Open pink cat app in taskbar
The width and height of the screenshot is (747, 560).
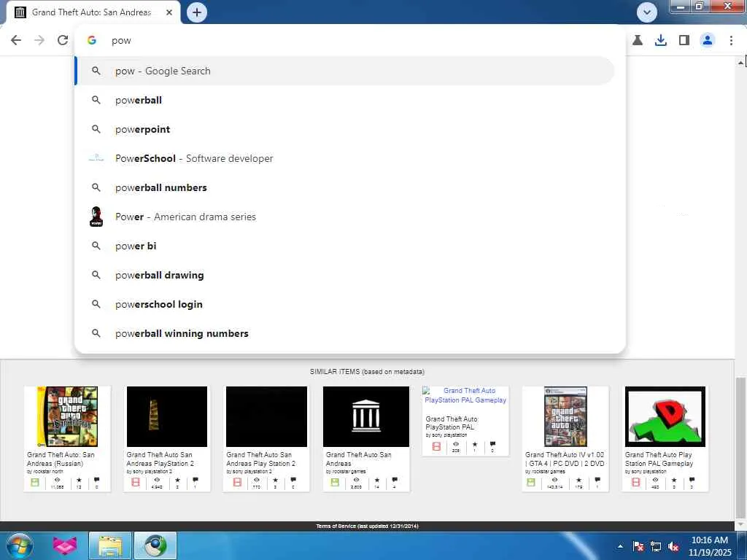(64, 546)
